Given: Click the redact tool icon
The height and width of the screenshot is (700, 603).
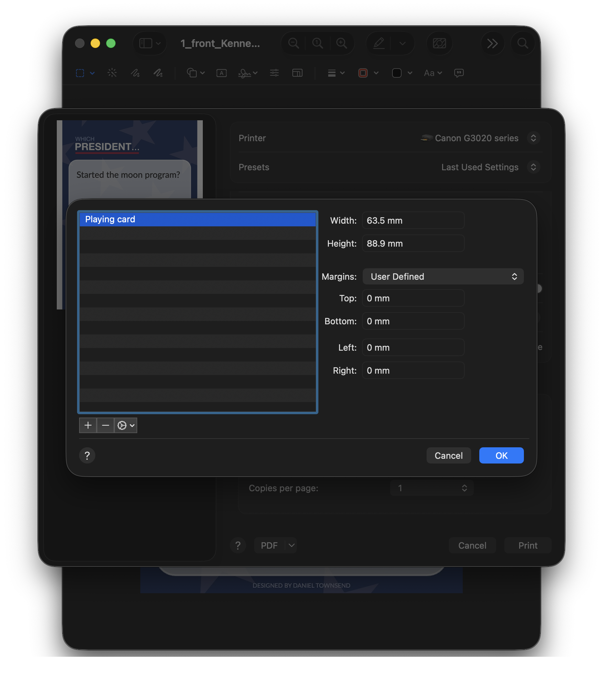Looking at the screenshot, I should [439, 43].
